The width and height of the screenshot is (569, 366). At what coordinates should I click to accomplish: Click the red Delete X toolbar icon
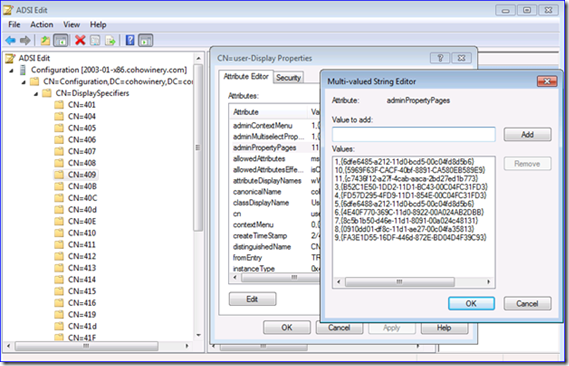click(x=80, y=40)
